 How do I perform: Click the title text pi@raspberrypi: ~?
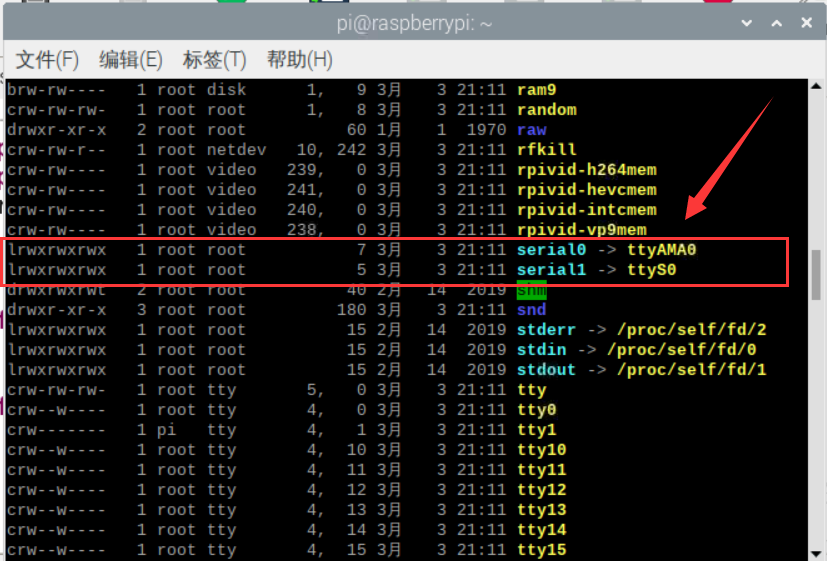(x=415, y=24)
